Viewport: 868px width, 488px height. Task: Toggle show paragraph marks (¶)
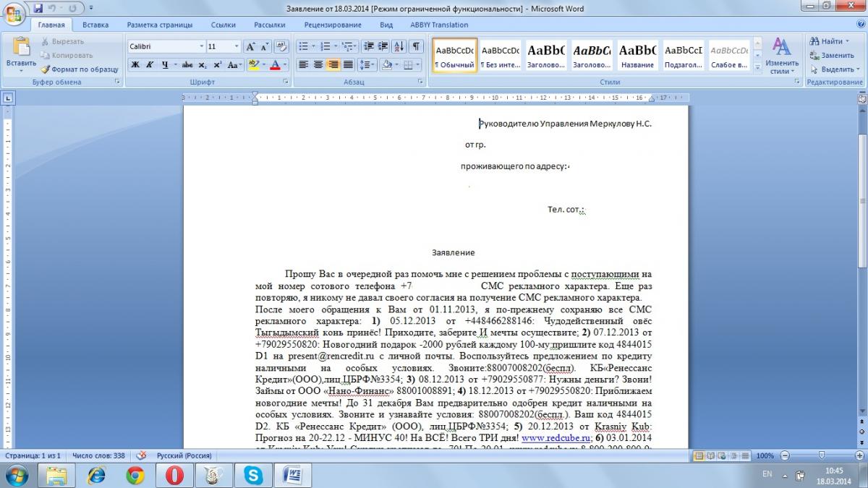coord(416,46)
